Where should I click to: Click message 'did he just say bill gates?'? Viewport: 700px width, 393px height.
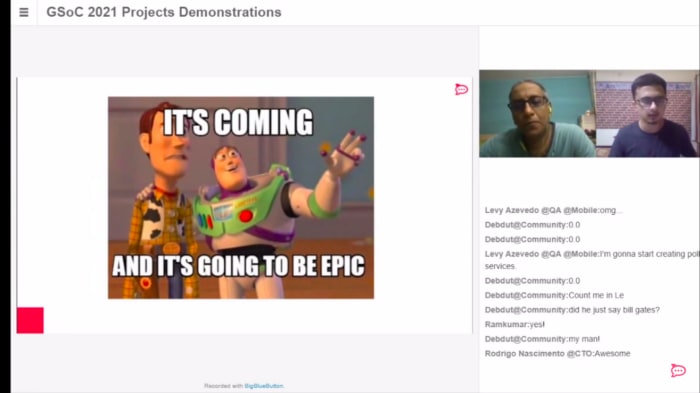572,310
